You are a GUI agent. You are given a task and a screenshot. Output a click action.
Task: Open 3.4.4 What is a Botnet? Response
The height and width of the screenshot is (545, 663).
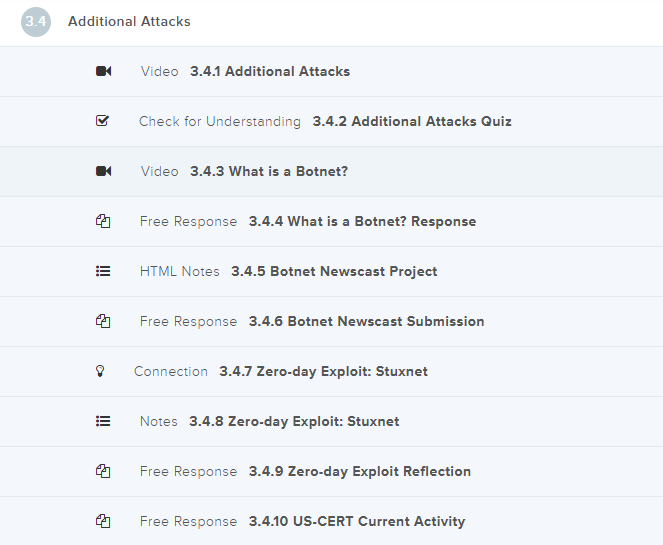pos(362,221)
